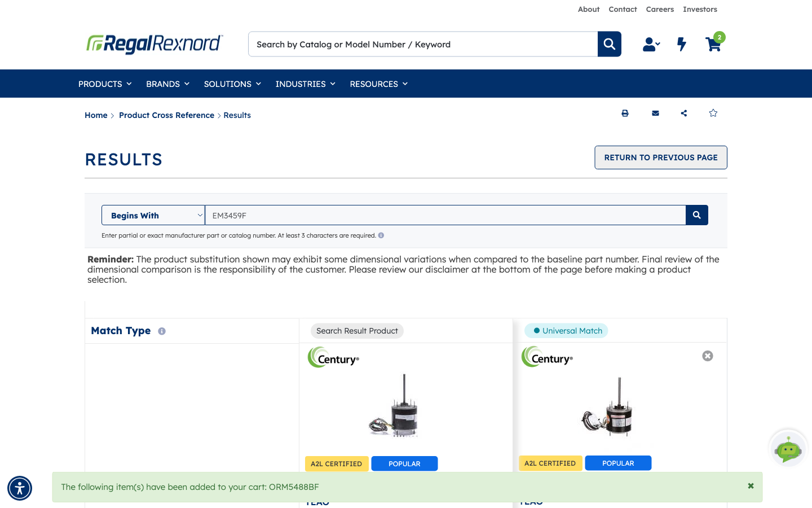Viewport: 812px width, 508px height.
Task: Click the catalog or keyword search field
Action: click(x=423, y=44)
